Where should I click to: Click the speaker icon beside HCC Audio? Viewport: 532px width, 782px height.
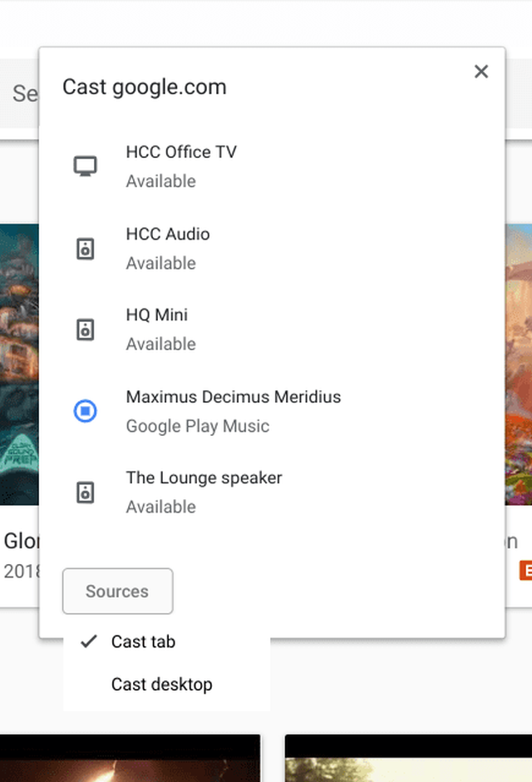85,248
